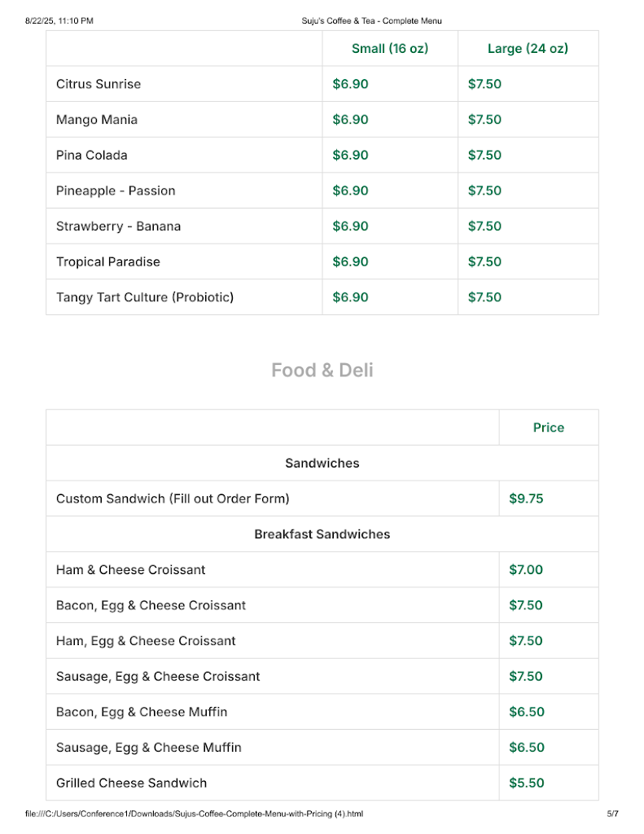644x834 pixels.
Task: Click the $7.00 Ham & Cheese Croissant price
Action: tap(526, 570)
